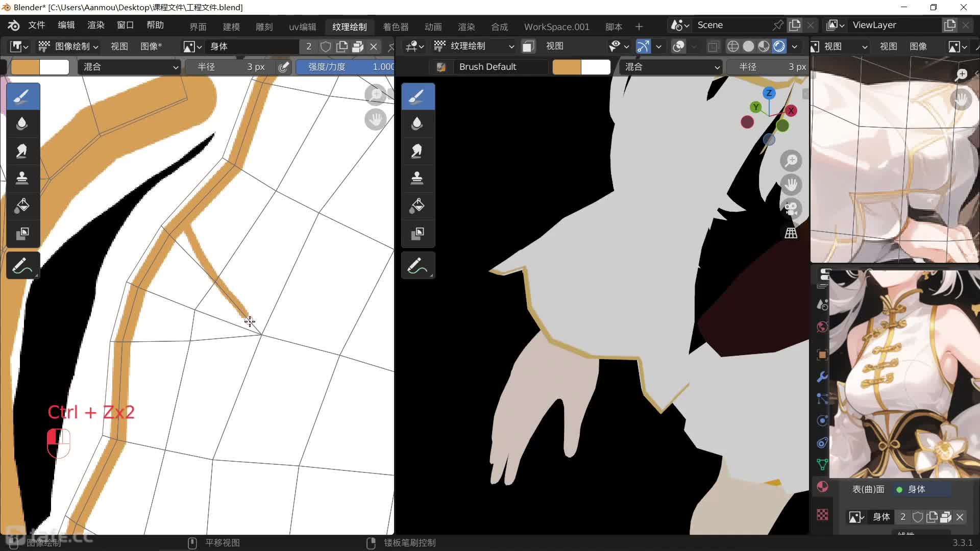Select the Mask tool in image editor
This screenshot has height=551, width=980.
(22, 234)
